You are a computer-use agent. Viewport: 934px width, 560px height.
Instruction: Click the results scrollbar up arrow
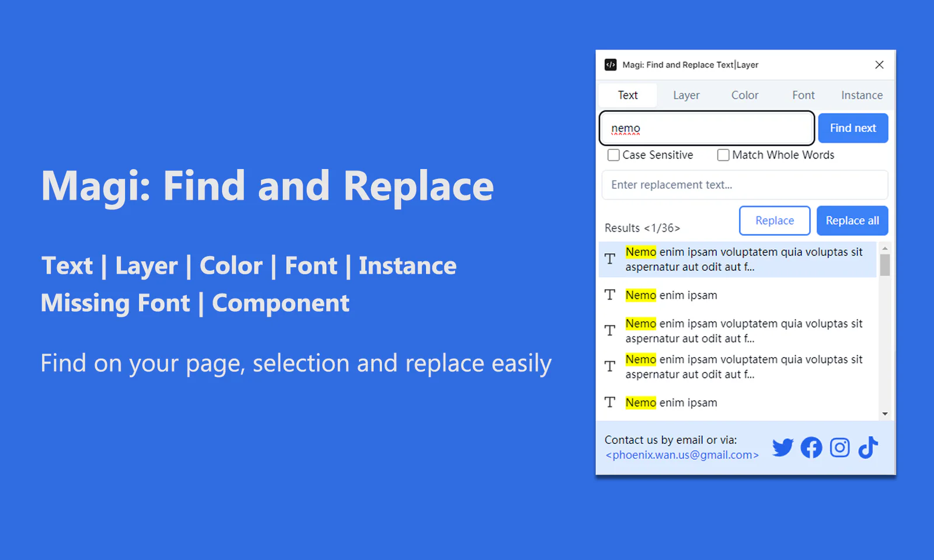(x=885, y=249)
